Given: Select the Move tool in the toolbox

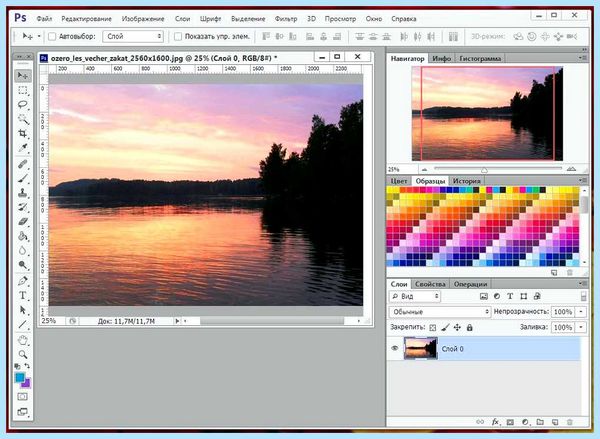Looking at the screenshot, I should [23, 76].
